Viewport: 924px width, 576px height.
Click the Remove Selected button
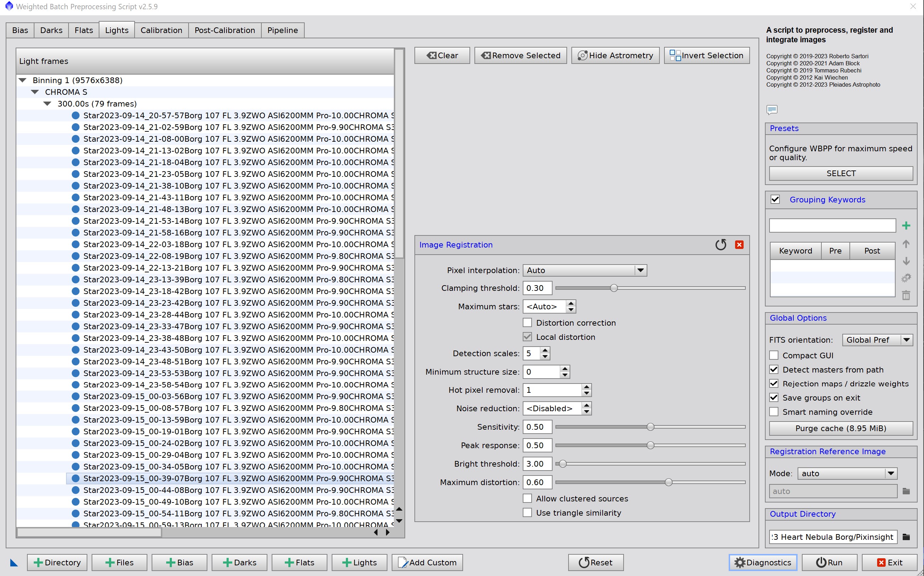pos(520,55)
